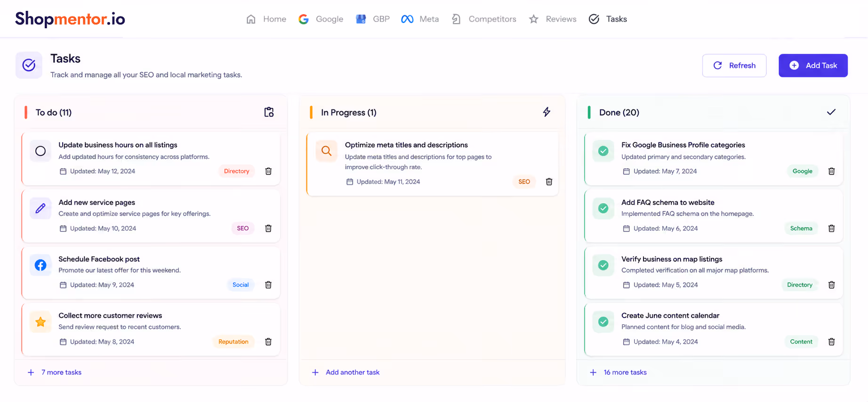Remove the 'Schedule Facebook post' task via trash
This screenshot has height=402, width=868.
click(268, 285)
